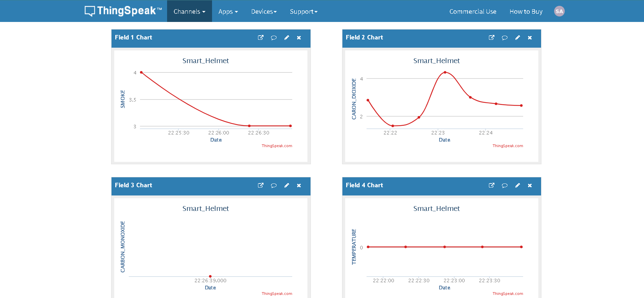Click the ThingSpeak logo
Screen dimensions: 644x298
(x=123, y=11)
